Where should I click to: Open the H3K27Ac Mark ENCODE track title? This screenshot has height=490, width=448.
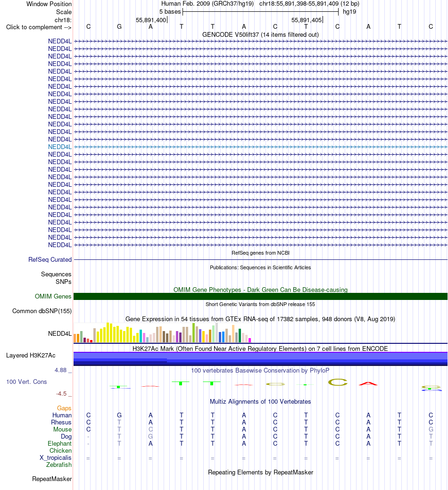pyautogui.click(x=260, y=349)
